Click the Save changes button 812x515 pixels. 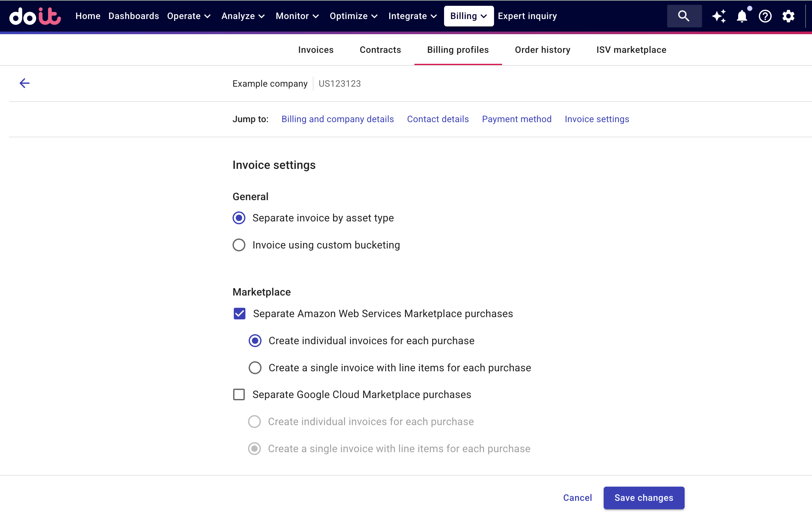pos(643,498)
